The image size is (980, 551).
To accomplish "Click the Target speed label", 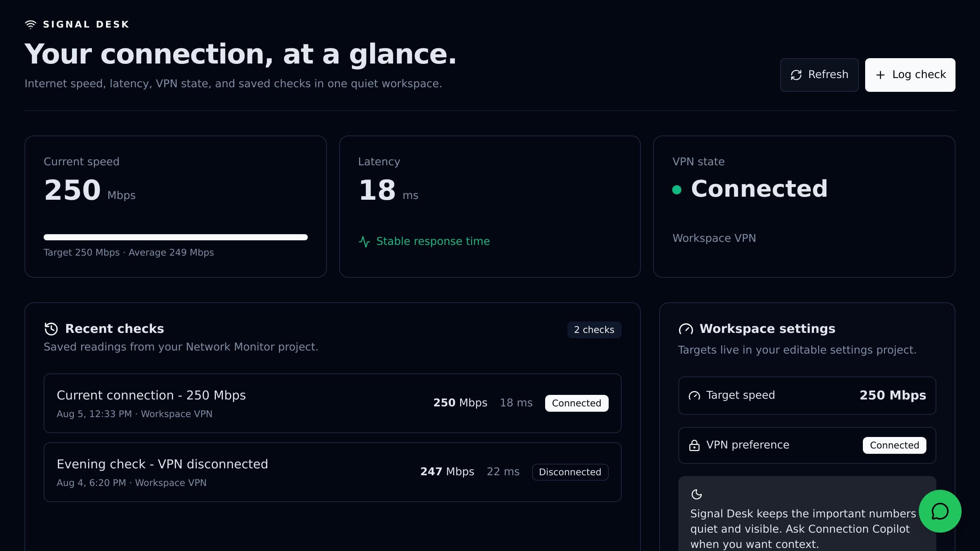I will pos(740,395).
